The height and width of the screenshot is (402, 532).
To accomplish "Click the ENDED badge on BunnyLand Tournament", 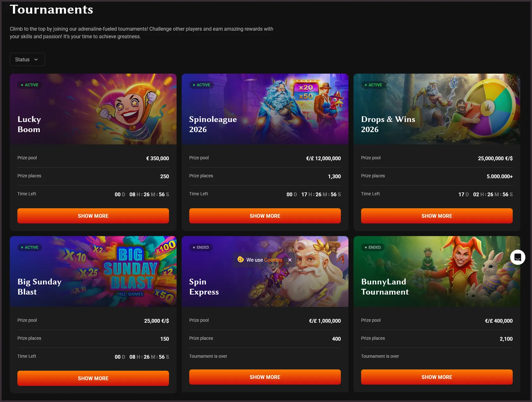I will (373, 247).
